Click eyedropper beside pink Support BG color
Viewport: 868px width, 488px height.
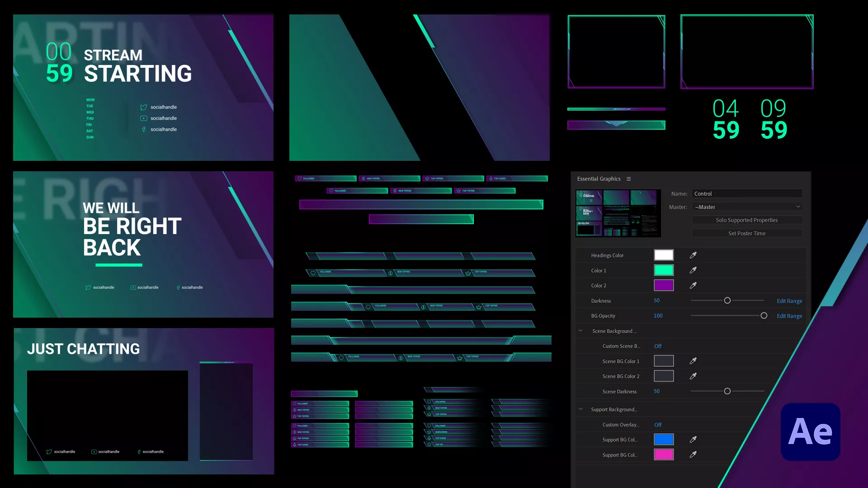click(x=693, y=455)
